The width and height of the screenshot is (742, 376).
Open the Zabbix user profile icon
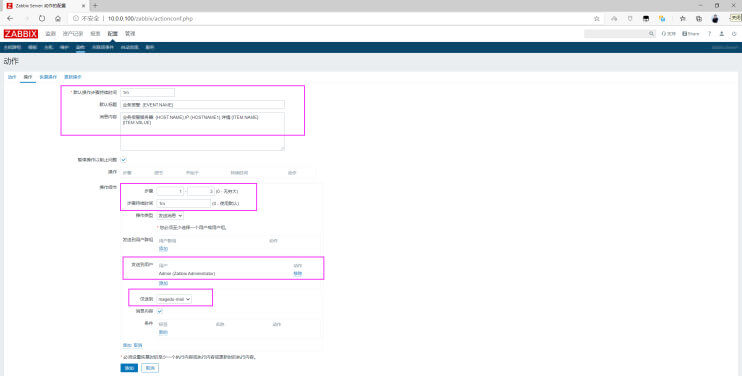pyautogui.click(x=722, y=34)
